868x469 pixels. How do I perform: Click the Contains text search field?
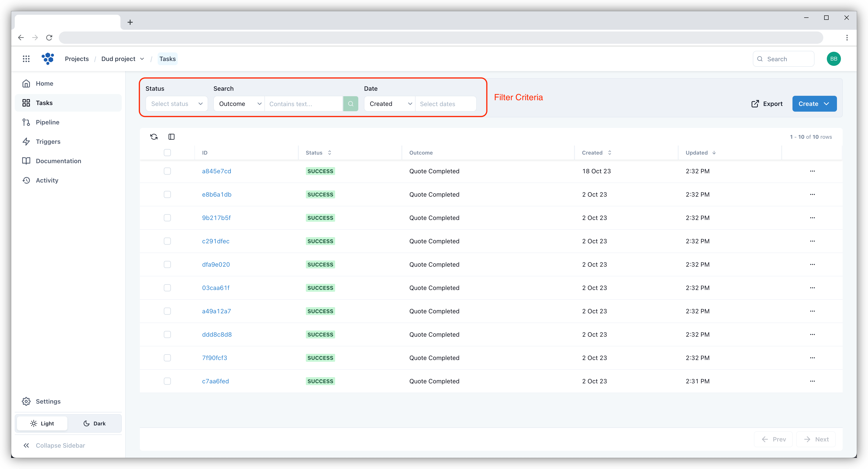[303, 104]
